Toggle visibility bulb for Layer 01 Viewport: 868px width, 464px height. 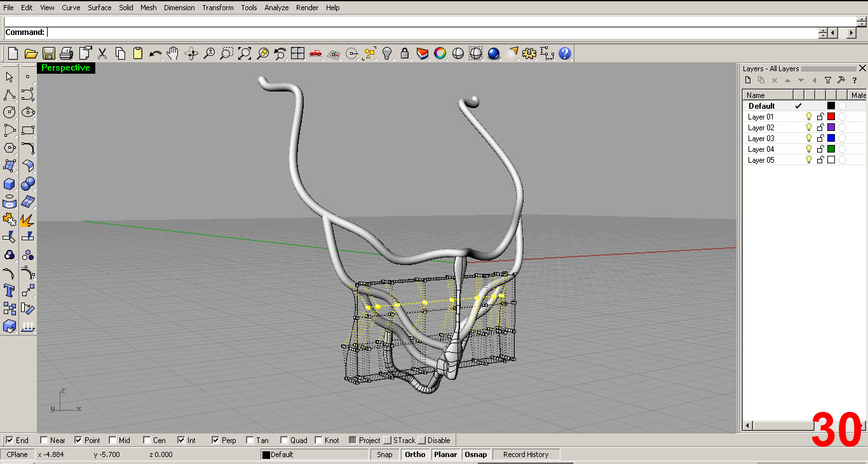(809, 117)
